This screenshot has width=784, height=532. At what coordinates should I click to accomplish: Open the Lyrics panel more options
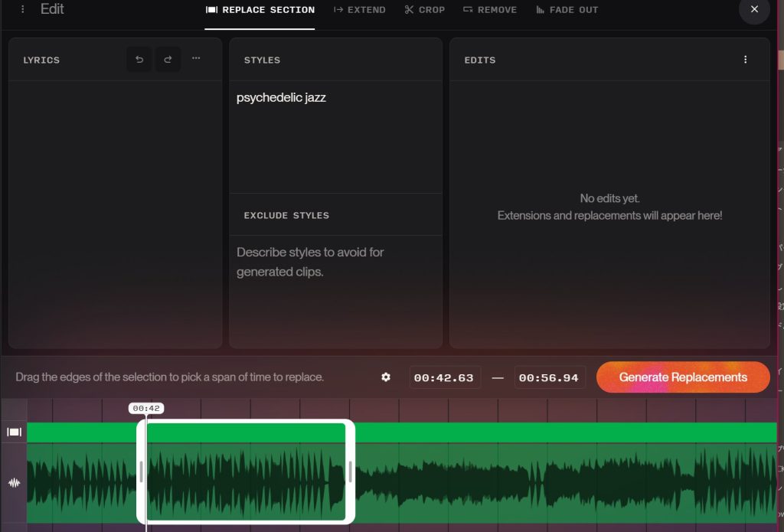pyautogui.click(x=196, y=58)
